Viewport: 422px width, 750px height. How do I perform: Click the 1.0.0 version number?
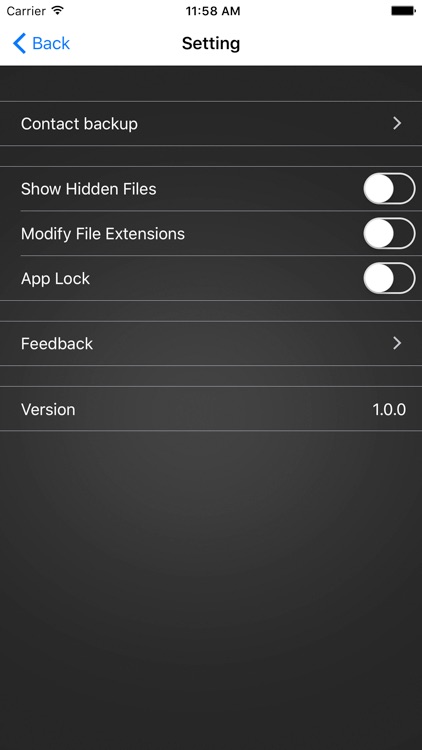389,409
